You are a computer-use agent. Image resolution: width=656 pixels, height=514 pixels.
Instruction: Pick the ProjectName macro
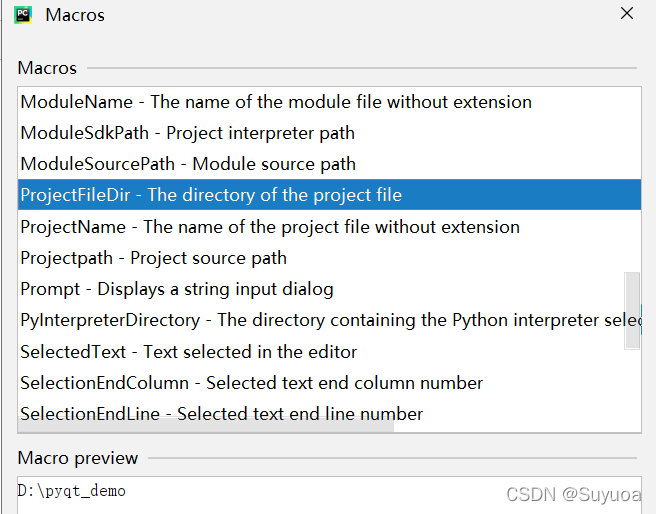pyautogui.click(x=270, y=227)
